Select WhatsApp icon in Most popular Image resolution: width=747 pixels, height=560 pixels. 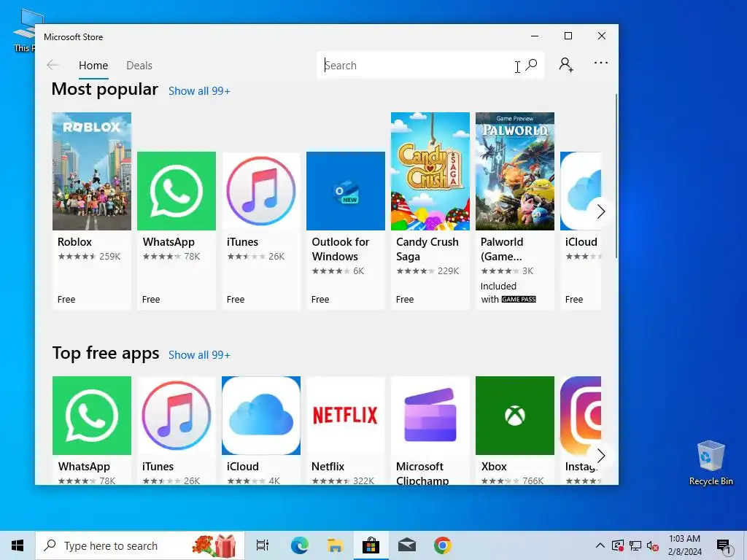click(177, 191)
